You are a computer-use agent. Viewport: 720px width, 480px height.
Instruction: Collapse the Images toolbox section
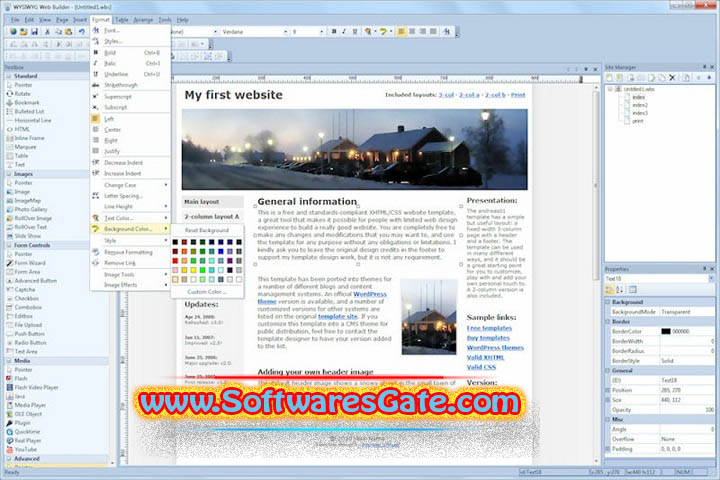(9, 174)
